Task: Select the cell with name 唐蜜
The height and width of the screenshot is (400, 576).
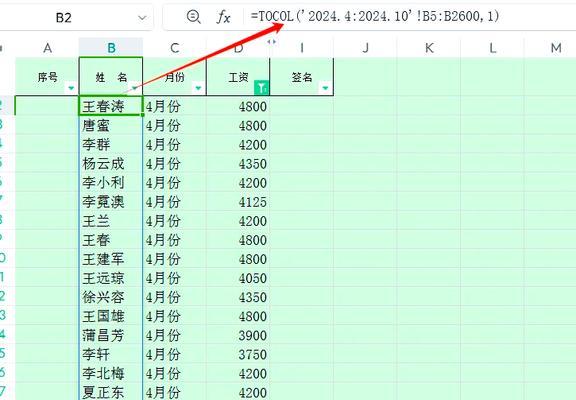Action: (111, 126)
